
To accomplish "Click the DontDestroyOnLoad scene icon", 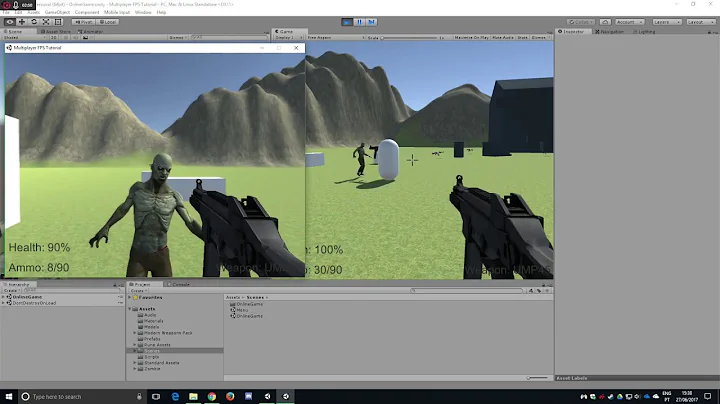I will [x=9, y=303].
